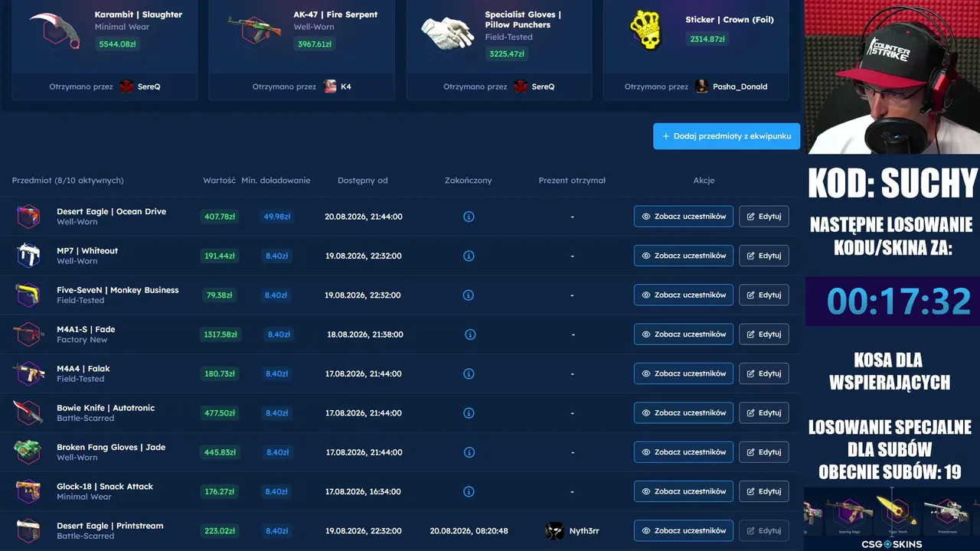Click the 20.08.2026, 08:20:48 end date
The width and height of the screenshot is (980, 551).
click(469, 531)
